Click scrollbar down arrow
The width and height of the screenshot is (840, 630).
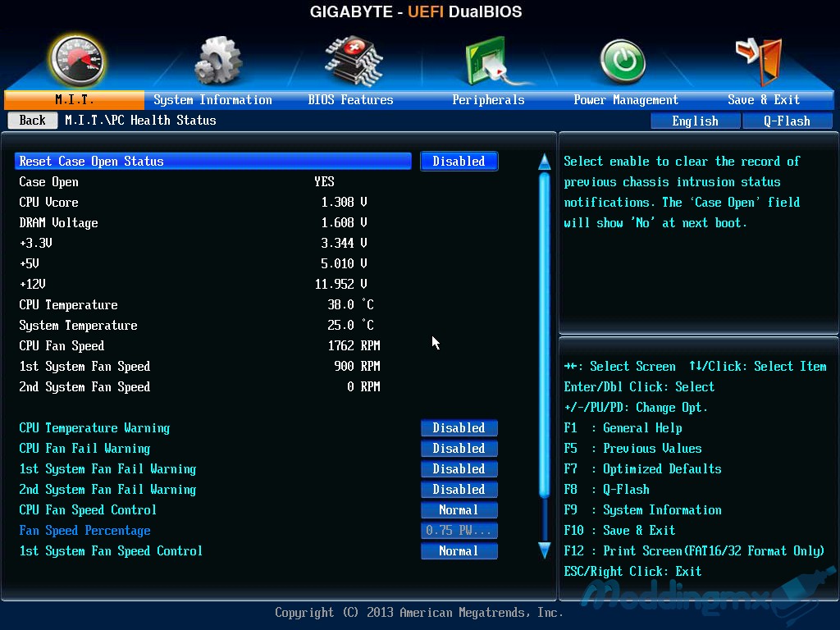tap(545, 550)
